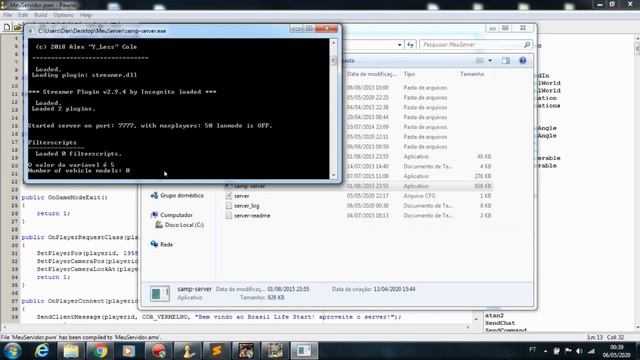Switch to samp-server console taskbar button
The height and width of the screenshot is (360, 640).
pos(304,351)
